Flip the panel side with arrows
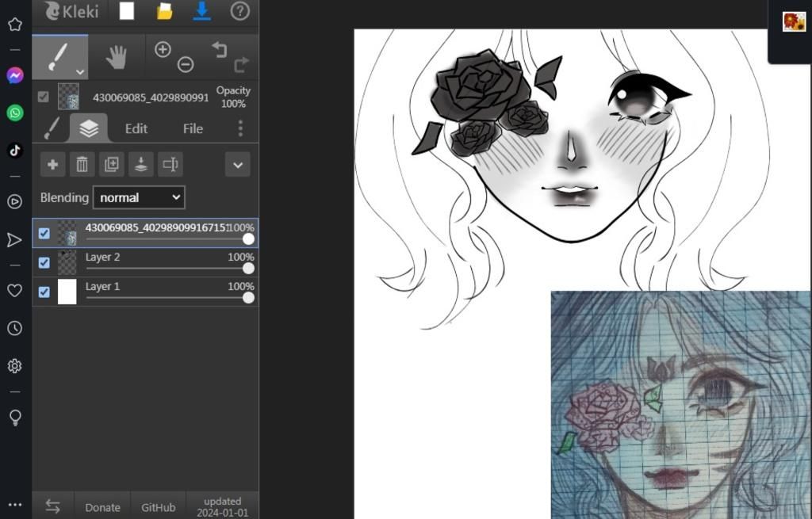Viewport: 812px width, 519px height. (53, 506)
